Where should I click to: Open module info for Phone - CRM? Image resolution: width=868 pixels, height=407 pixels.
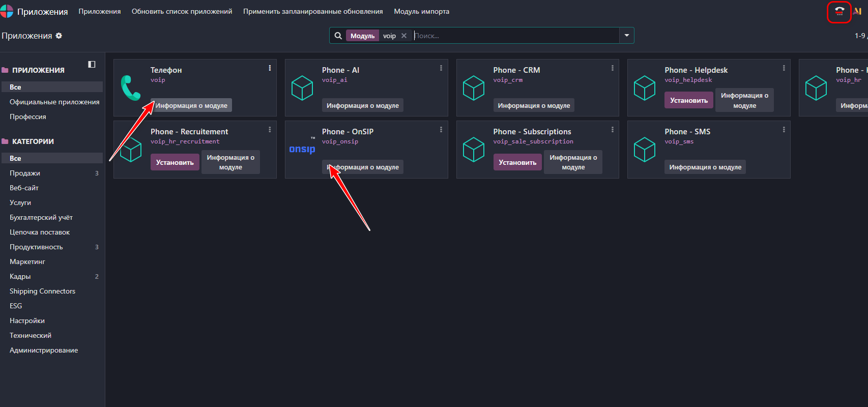tap(534, 105)
